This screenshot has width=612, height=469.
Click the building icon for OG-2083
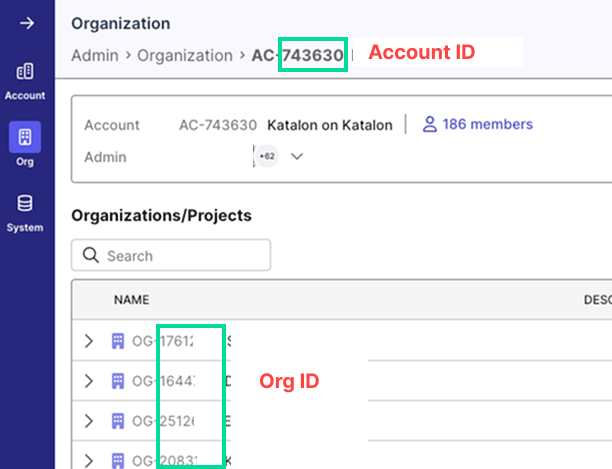tap(118, 461)
